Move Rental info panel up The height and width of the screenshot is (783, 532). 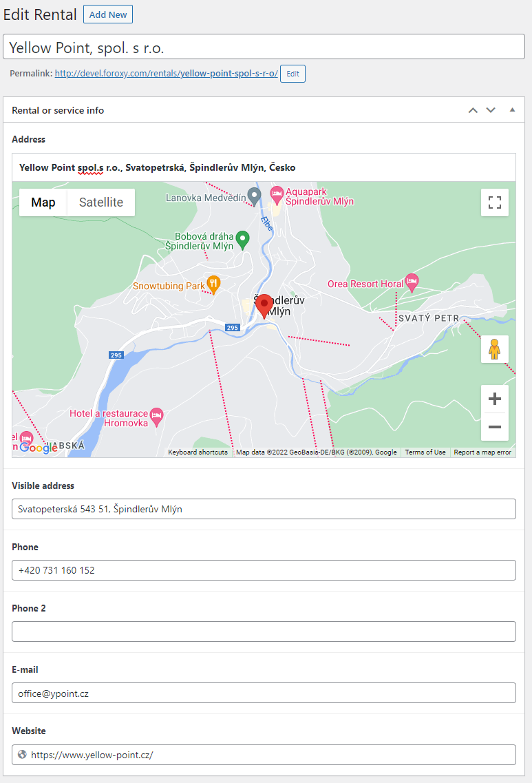click(x=473, y=110)
